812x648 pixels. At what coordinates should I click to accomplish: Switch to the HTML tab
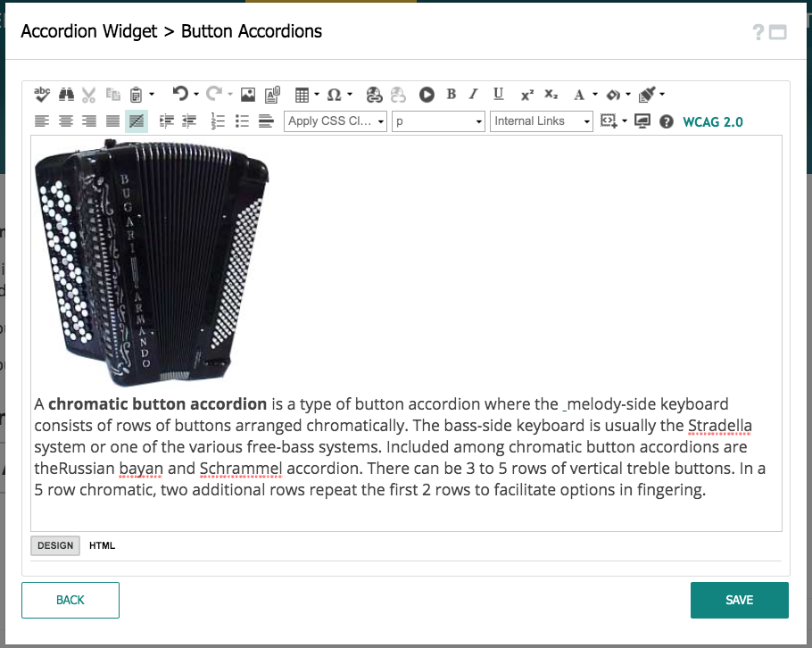tap(102, 545)
